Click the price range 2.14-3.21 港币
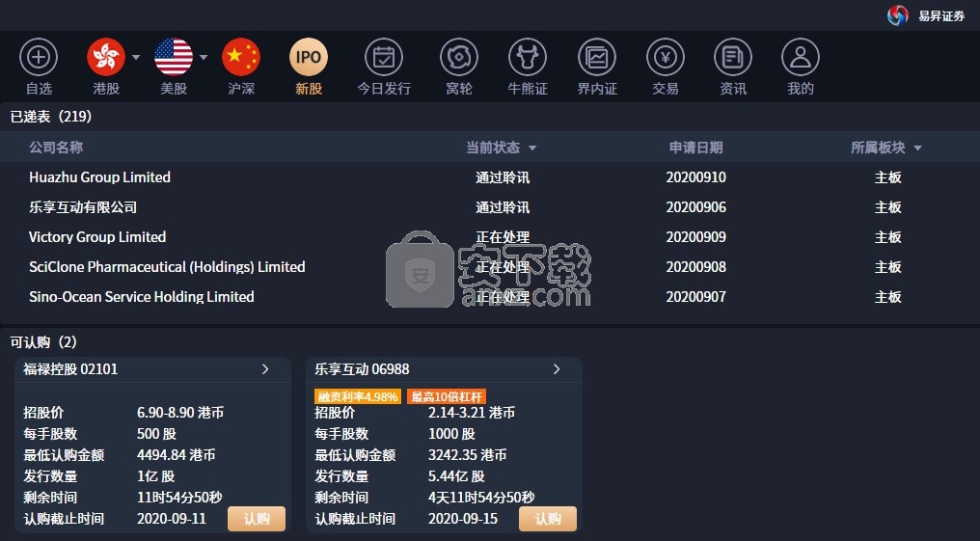 [x=472, y=413]
